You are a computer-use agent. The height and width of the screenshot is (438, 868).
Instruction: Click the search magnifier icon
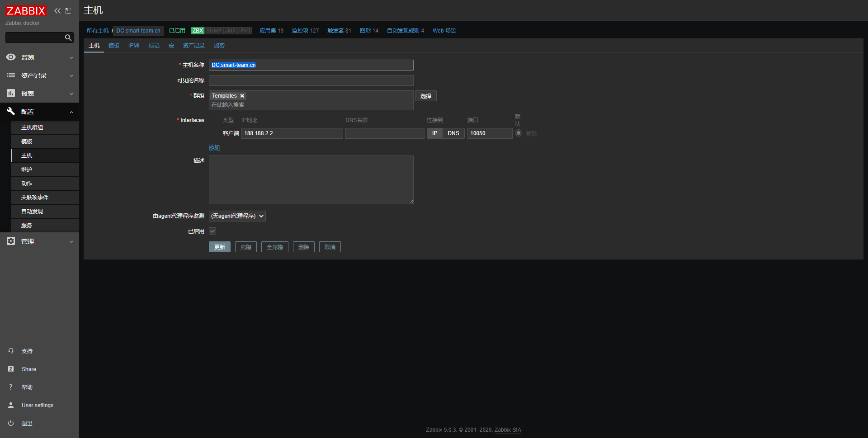pos(68,38)
